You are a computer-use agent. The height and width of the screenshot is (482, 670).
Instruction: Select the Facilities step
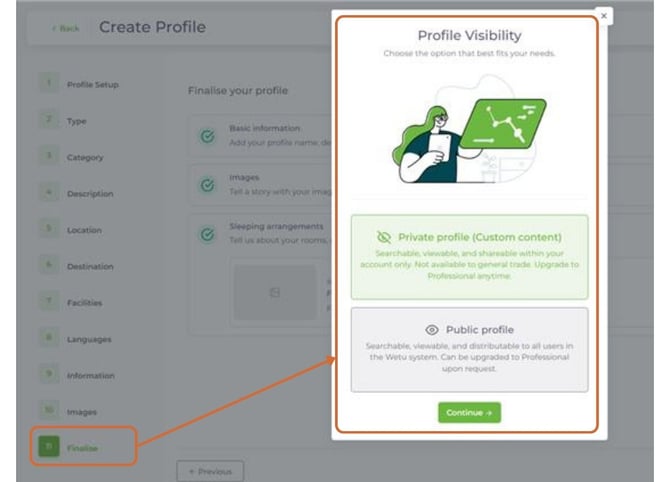tap(85, 303)
